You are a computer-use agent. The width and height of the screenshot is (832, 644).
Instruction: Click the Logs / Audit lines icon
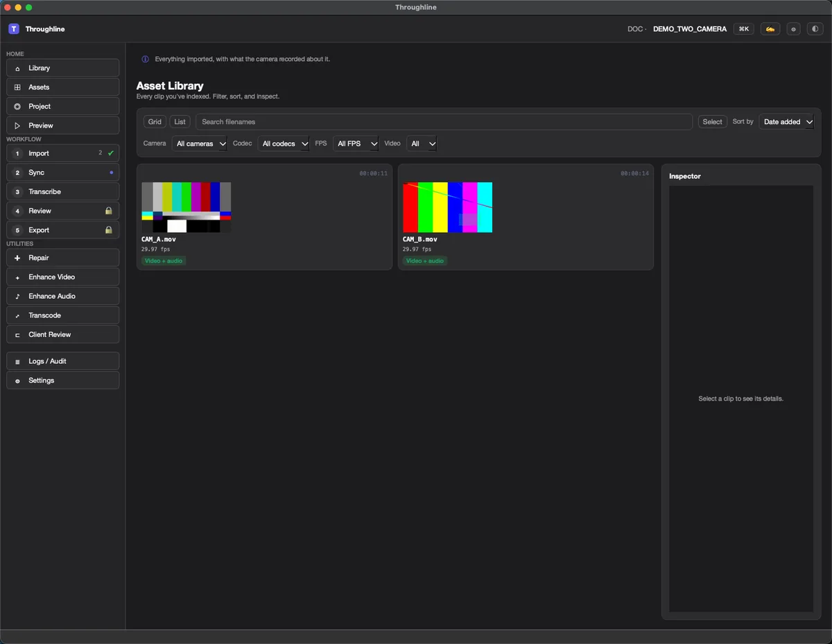[x=17, y=361]
